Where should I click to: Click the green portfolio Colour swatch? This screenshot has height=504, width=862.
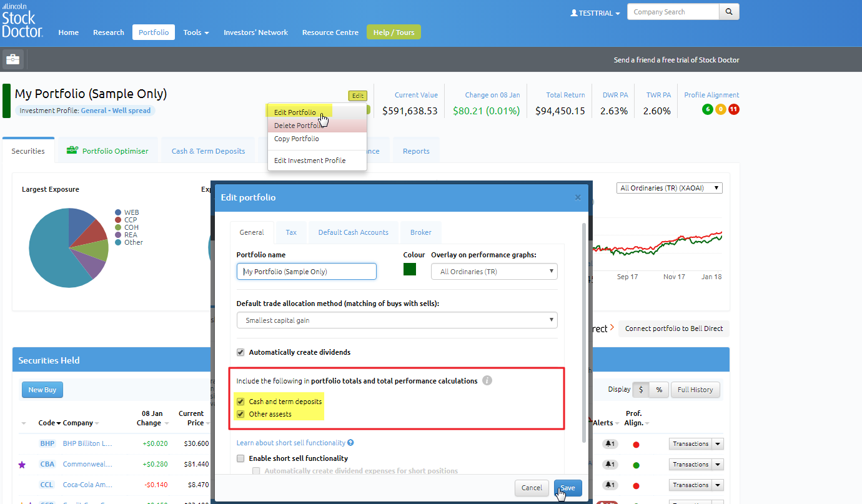pos(410,270)
